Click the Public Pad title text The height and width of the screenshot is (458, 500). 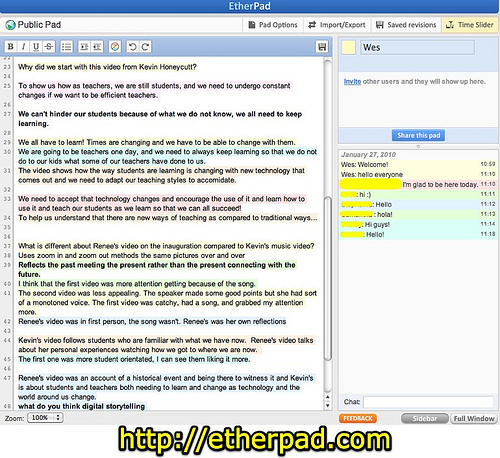click(39, 25)
